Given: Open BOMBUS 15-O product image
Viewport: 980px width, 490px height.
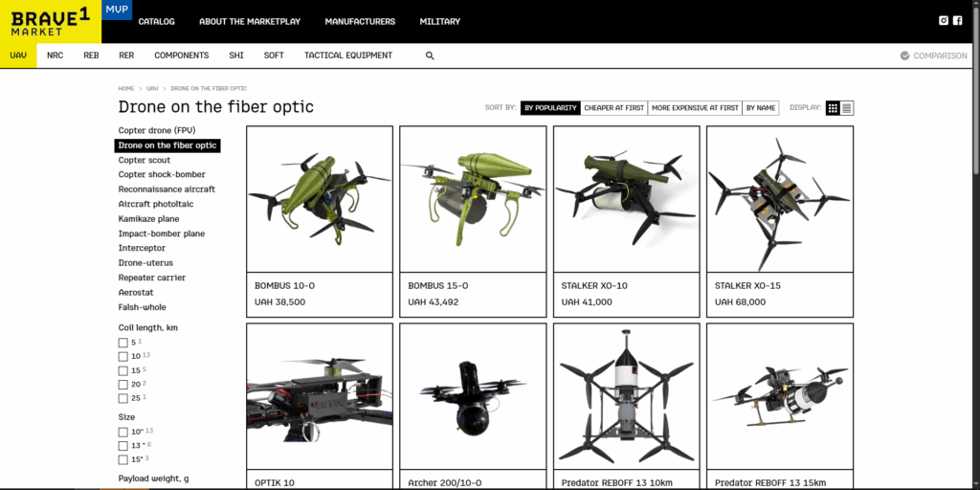Looking at the screenshot, I should [x=473, y=199].
